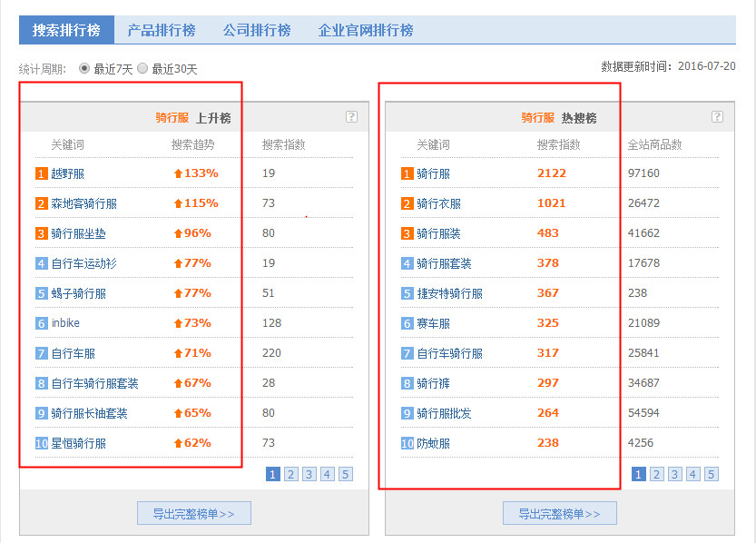Open hot keyword 赛车服
The width and height of the screenshot is (756, 543).
(x=434, y=323)
